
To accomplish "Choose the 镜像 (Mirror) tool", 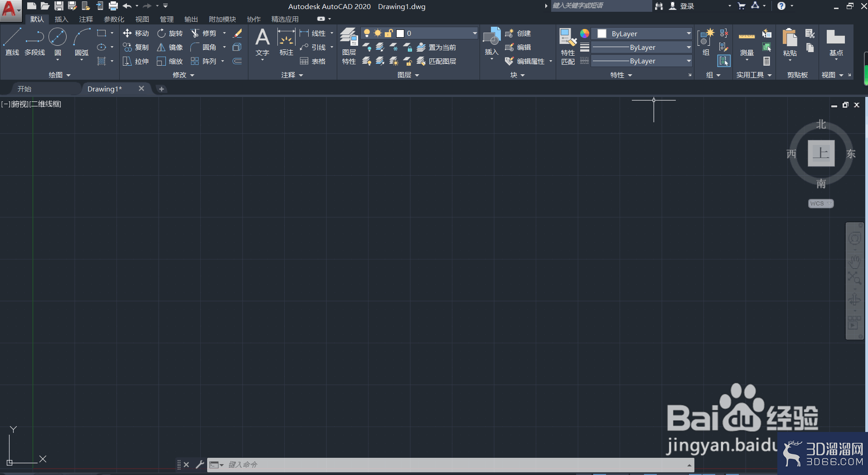I will pos(170,47).
